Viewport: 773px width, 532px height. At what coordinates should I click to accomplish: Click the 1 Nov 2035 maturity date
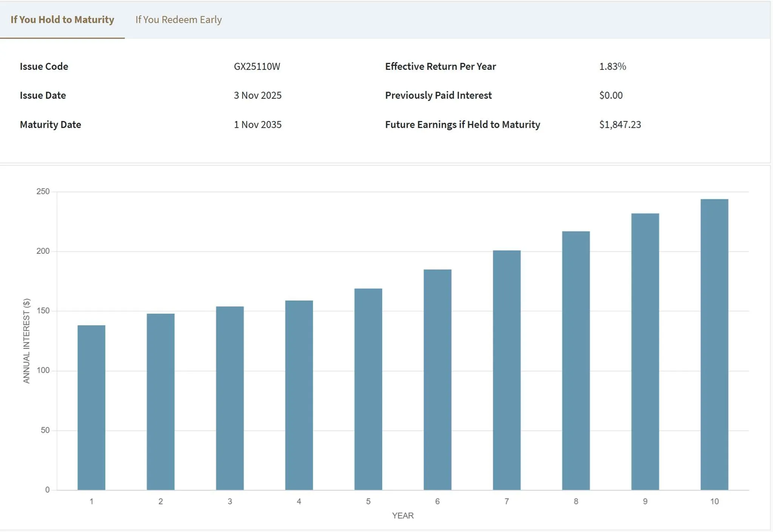tap(257, 125)
